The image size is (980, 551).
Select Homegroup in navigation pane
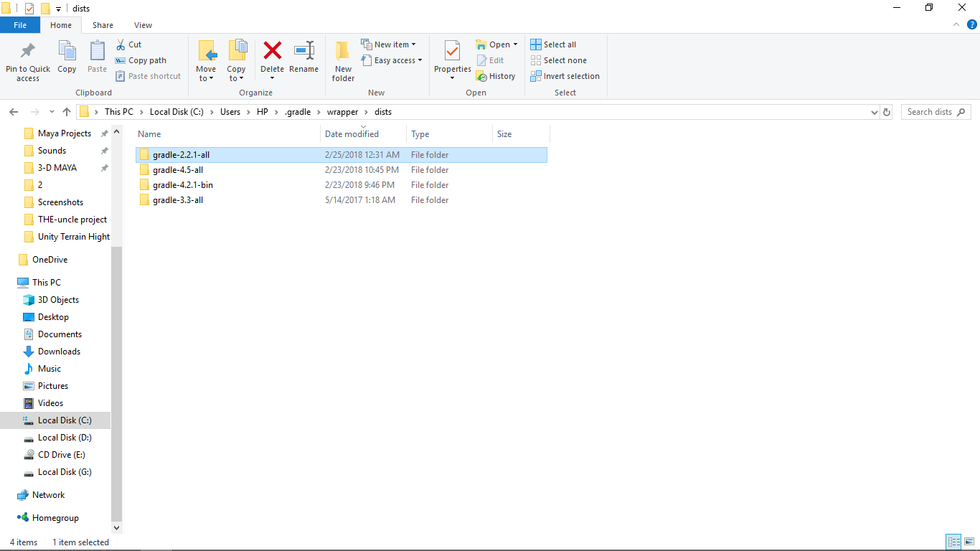pos(55,518)
